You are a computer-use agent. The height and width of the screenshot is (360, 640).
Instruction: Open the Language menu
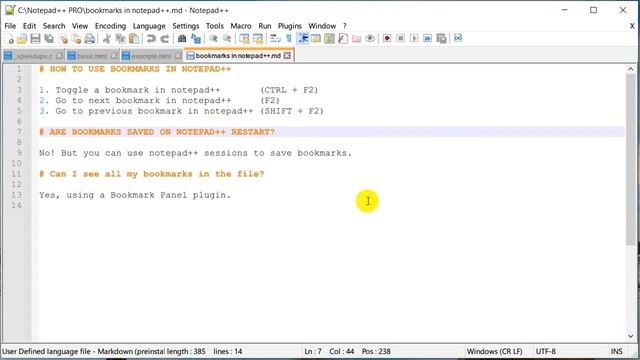[x=149, y=26]
